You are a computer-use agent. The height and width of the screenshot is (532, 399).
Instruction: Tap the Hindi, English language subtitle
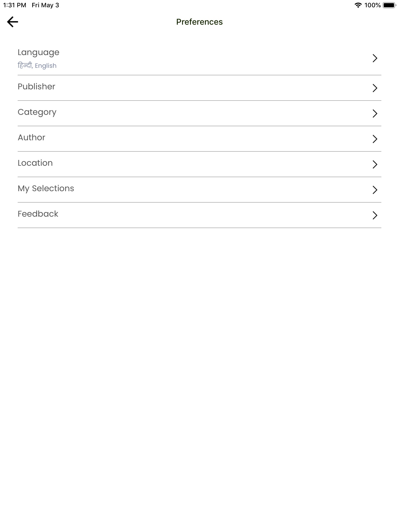tap(37, 66)
